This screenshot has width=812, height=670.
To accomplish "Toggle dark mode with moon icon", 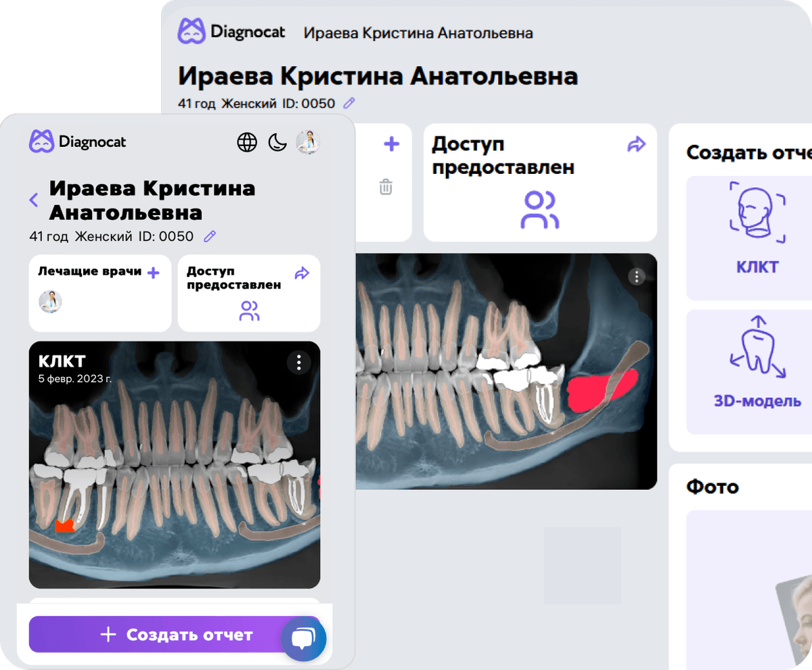I will click(x=277, y=142).
